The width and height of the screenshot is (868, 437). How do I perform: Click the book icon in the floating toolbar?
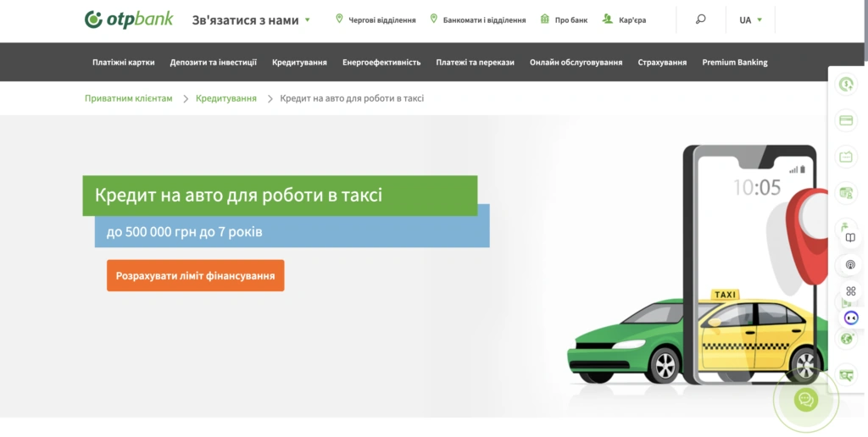tap(851, 238)
